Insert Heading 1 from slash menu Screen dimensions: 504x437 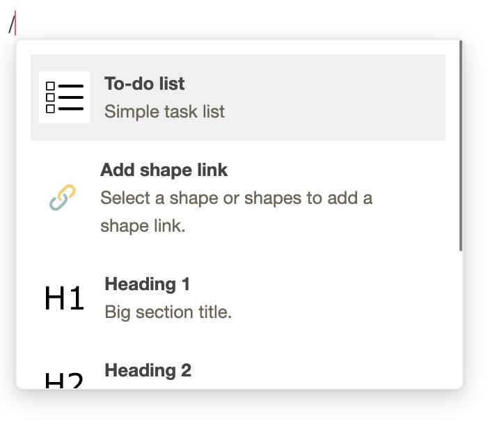pos(238,299)
